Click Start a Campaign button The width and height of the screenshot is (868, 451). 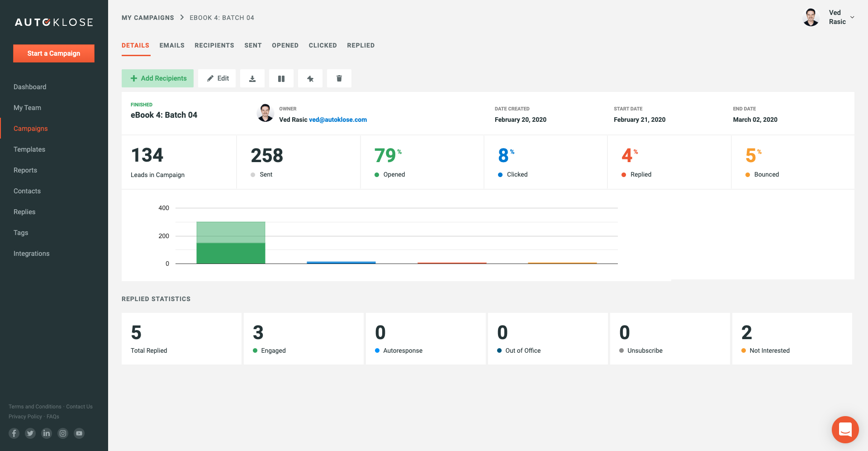54,53
